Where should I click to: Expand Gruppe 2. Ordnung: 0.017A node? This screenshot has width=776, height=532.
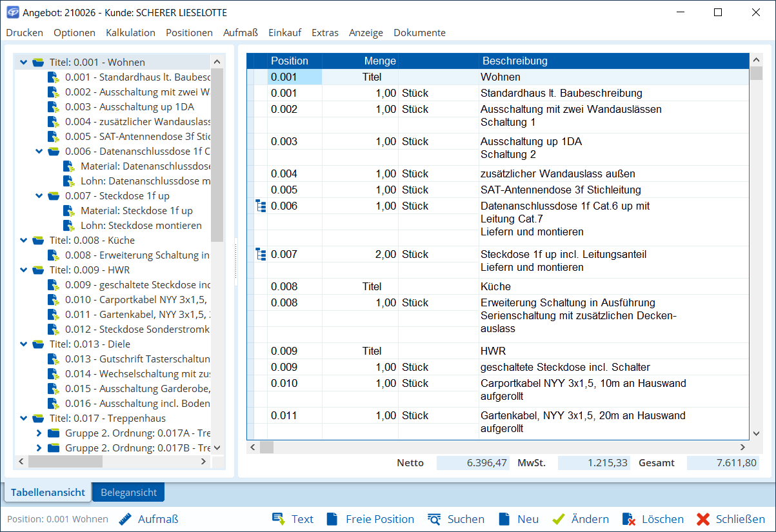tap(39, 433)
